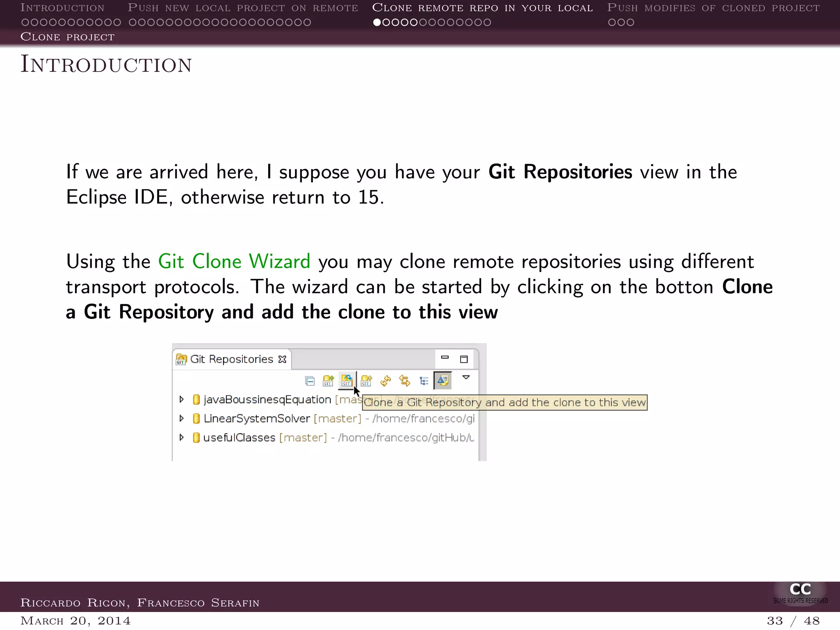Jump to Push new local project on remote section
840x630 pixels.
[x=243, y=8]
